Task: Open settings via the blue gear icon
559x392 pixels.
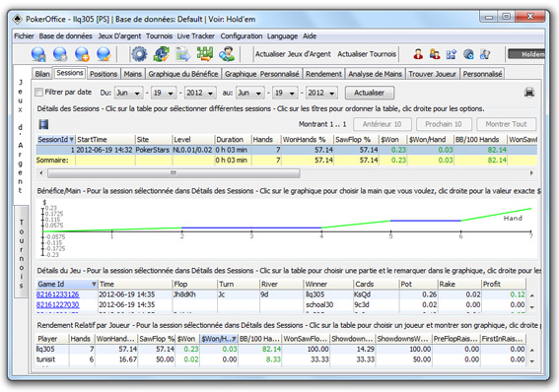Action: tap(139, 54)
